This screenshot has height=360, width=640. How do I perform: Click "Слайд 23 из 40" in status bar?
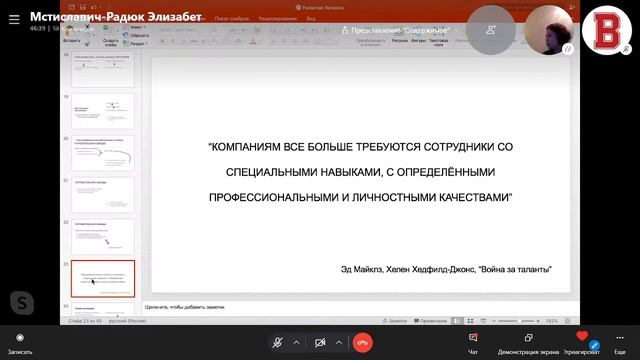[84, 321]
